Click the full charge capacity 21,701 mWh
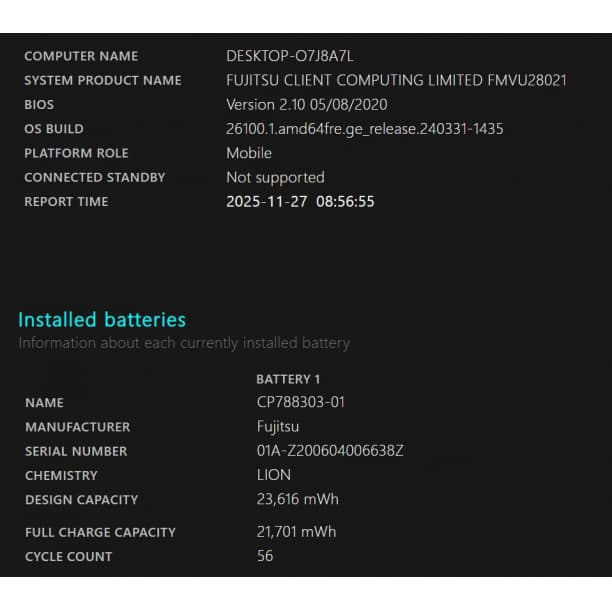This screenshot has height=612, width=612. 296,532
